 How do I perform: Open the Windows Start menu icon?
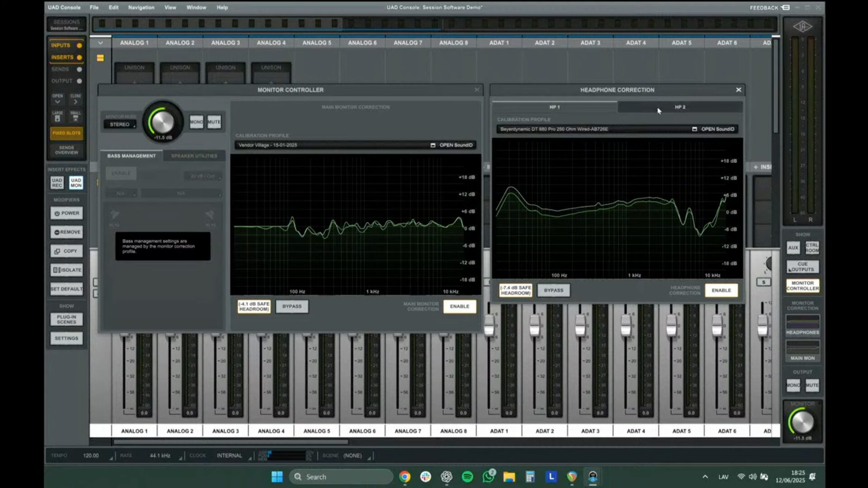point(277,477)
